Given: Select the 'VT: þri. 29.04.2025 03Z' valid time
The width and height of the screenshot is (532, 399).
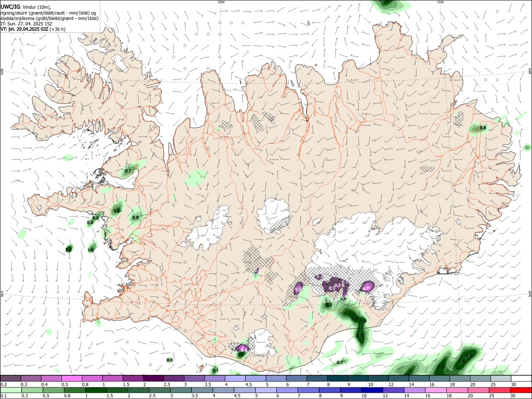Looking at the screenshot, I should 25,29.
